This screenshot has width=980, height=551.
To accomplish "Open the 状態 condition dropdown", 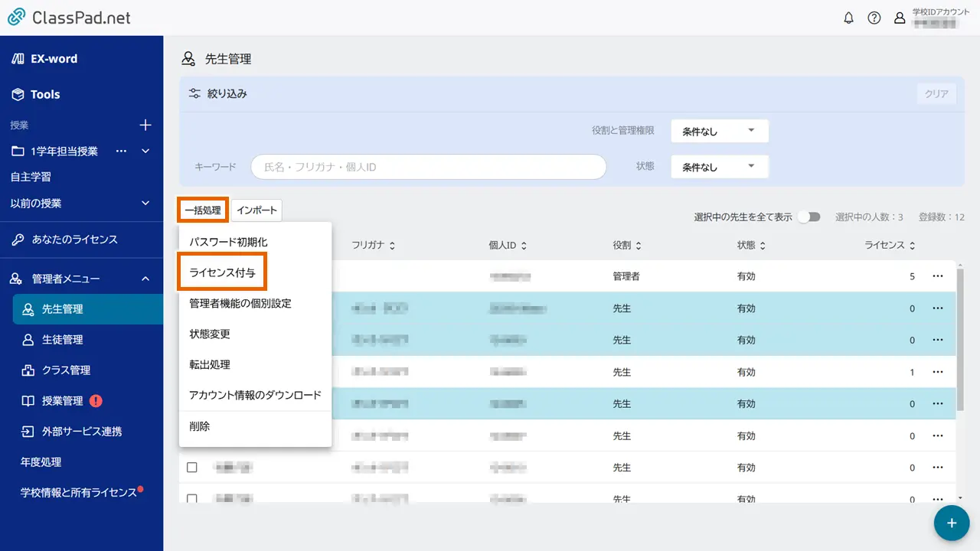I will pos(718,167).
